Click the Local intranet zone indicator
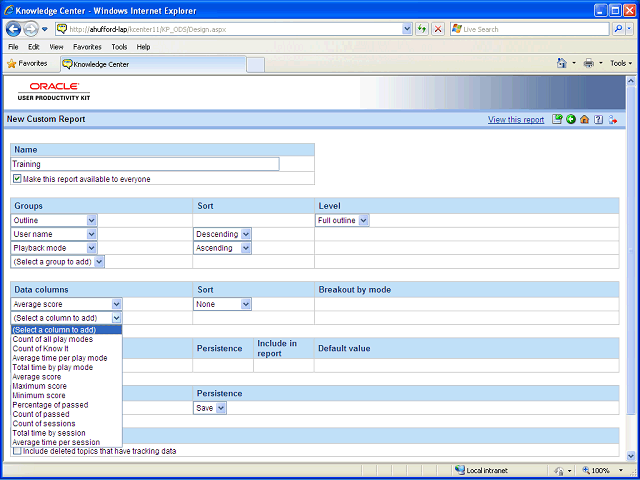The image size is (640, 480). (x=481, y=470)
